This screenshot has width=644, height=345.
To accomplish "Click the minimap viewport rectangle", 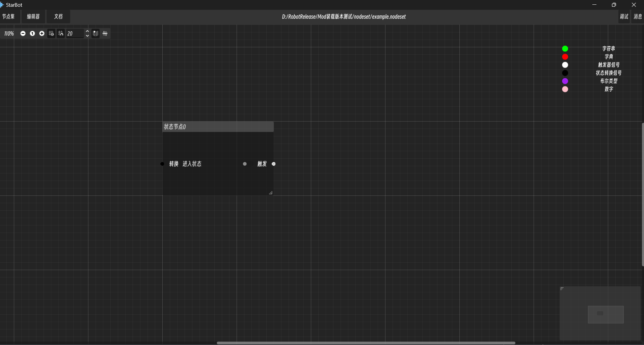I will 606,315.
